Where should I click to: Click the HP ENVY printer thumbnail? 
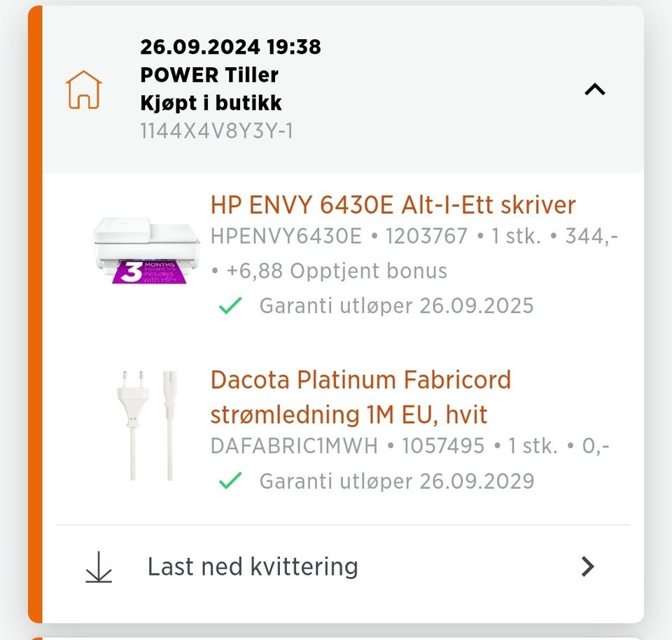tap(146, 250)
